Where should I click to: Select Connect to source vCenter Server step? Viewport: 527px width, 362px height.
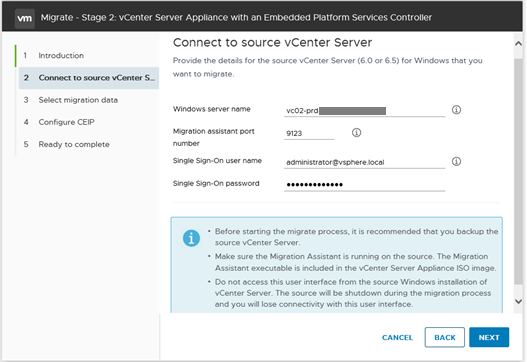[x=89, y=78]
